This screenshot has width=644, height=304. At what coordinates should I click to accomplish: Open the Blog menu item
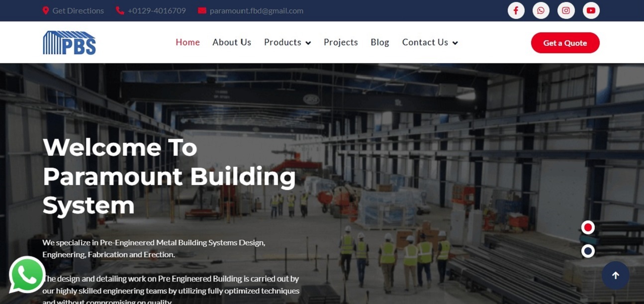380,42
